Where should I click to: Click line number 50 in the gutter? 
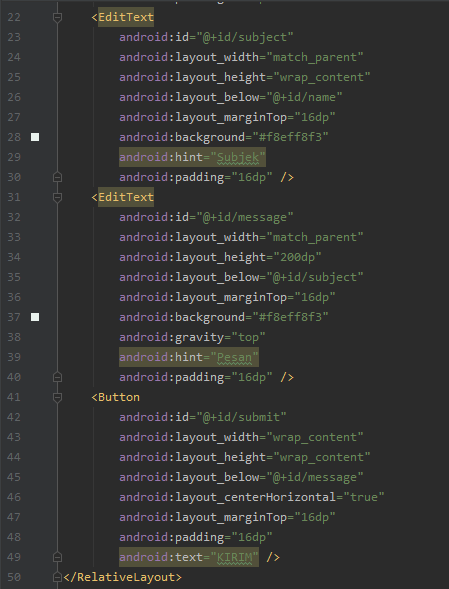[x=14, y=577]
